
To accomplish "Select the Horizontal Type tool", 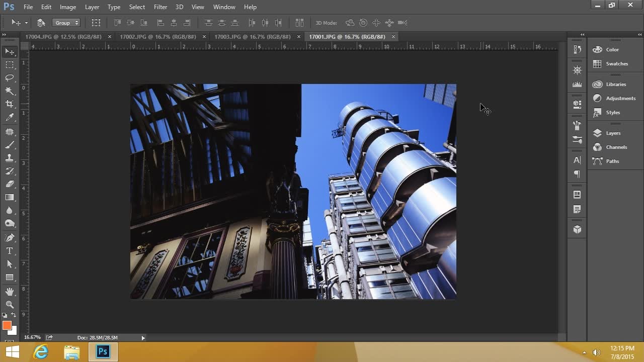I will pos(10,251).
